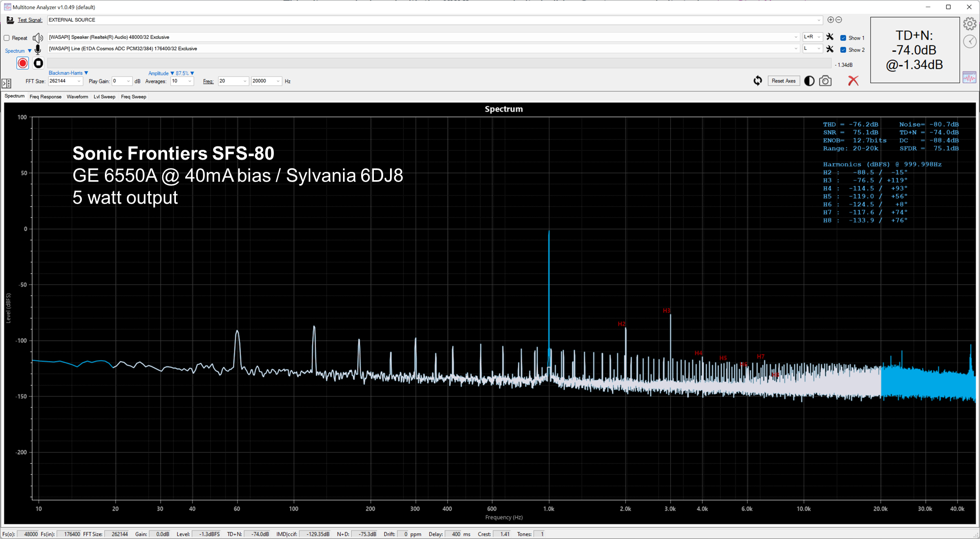The image size is (980, 539).
Task: Open the settings gear icon
Action: tap(970, 23)
